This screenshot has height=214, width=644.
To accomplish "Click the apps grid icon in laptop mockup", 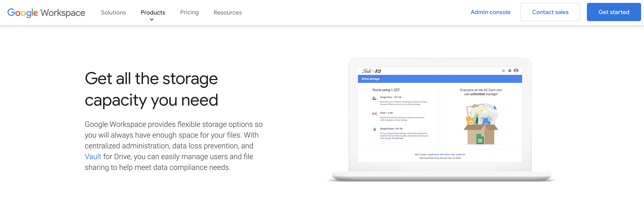I will pos(503,71).
